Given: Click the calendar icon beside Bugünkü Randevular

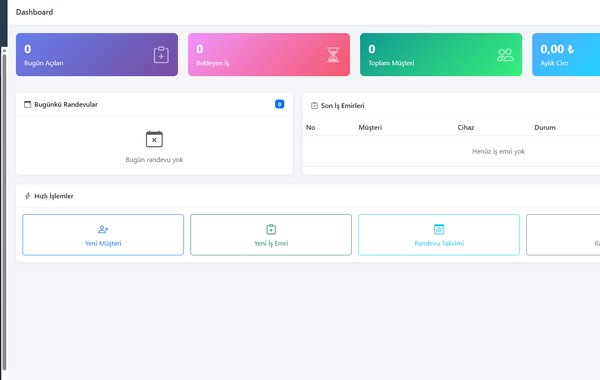Looking at the screenshot, I should (28, 104).
